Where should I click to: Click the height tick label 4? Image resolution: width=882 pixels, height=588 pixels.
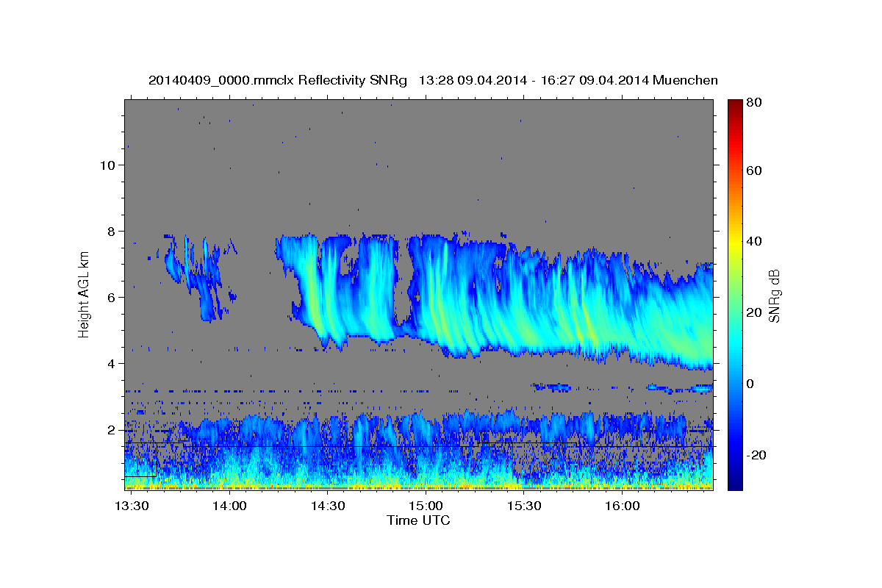110,364
